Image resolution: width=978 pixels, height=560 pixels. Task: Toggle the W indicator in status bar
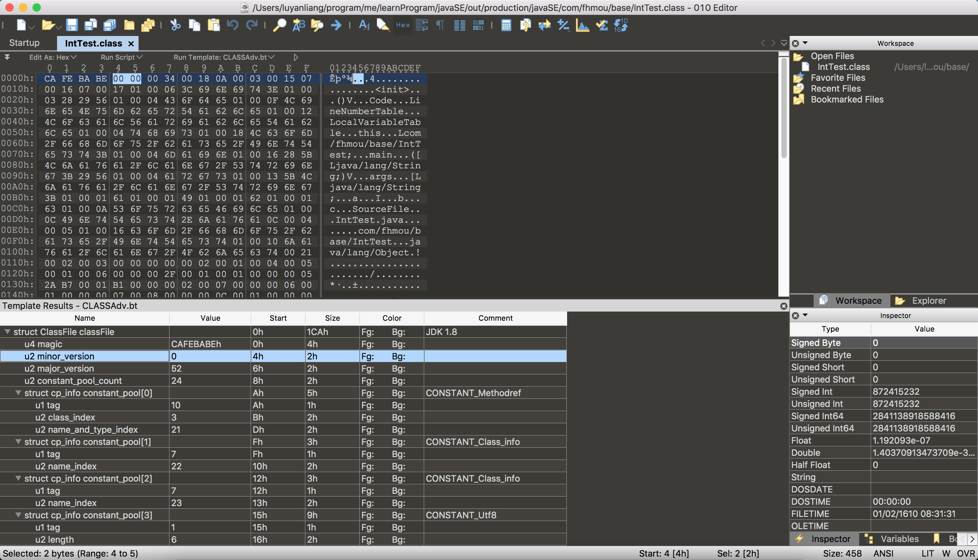(x=946, y=554)
